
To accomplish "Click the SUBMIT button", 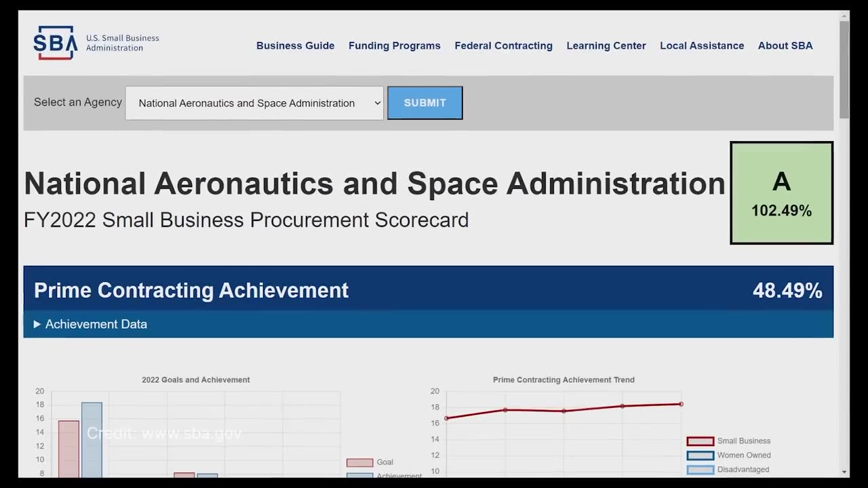I will 425,103.
